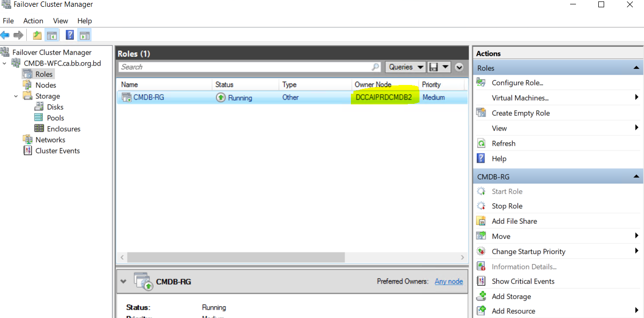Collapse the Storage tree node
644x318 pixels.
16,96
